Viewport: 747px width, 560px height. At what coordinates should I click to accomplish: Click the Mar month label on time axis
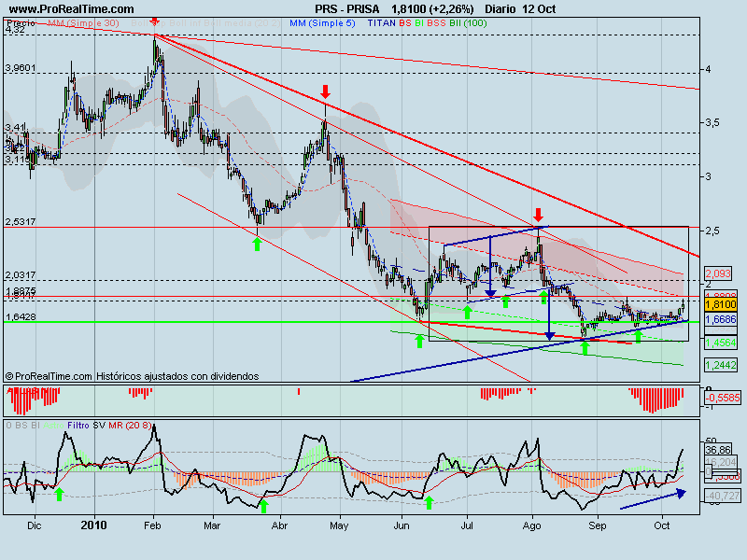tap(212, 525)
